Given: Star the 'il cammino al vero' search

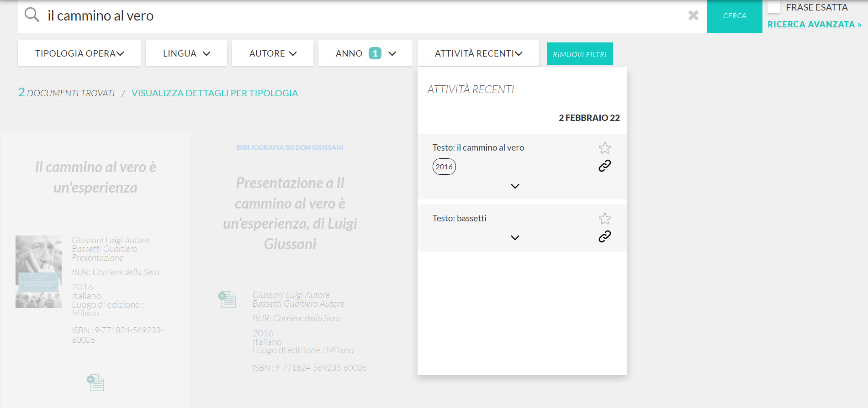Looking at the screenshot, I should pyautogui.click(x=604, y=148).
